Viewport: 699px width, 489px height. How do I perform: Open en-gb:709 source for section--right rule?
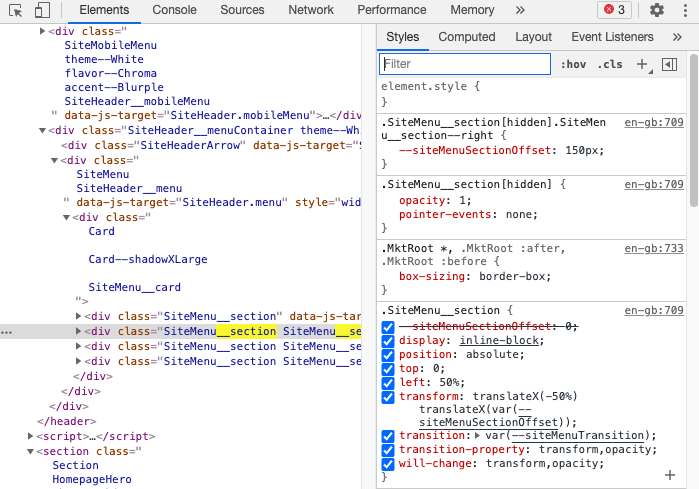pos(654,122)
